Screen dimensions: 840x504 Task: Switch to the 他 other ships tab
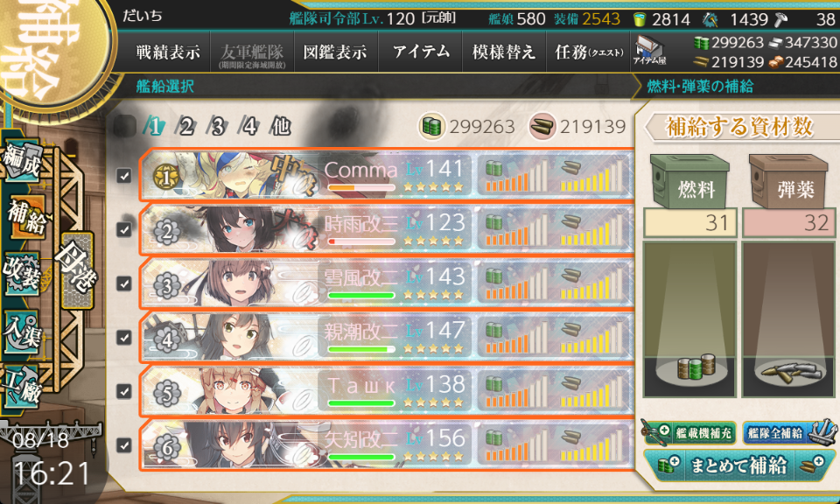click(280, 126)
